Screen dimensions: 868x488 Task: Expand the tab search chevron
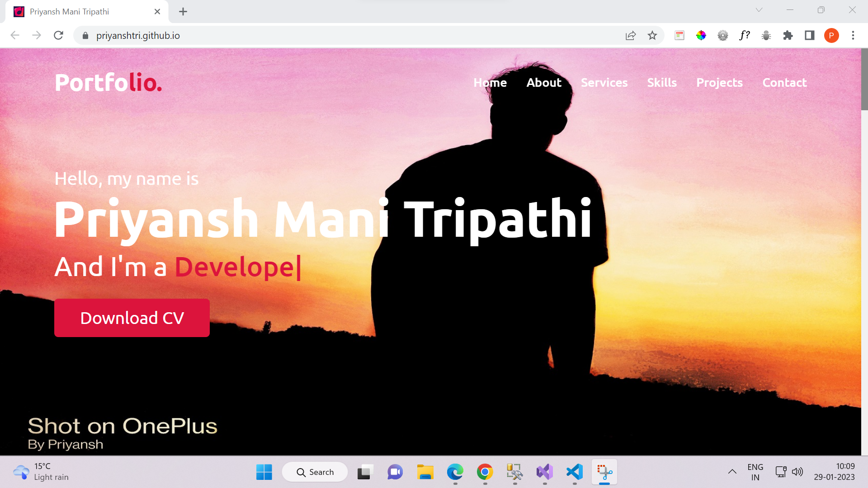(x=759, y=10)
